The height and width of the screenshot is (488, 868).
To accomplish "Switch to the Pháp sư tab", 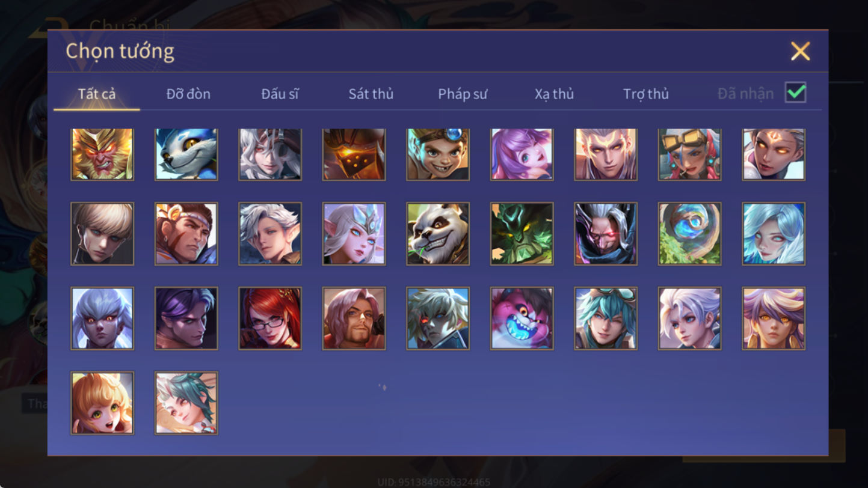I will (463, 94).
